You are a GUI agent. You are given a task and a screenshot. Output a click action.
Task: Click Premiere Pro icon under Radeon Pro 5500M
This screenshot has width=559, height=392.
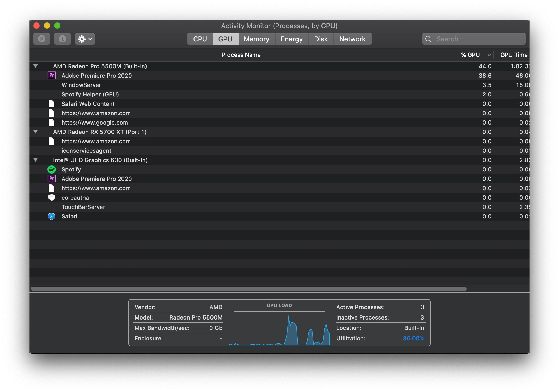[52, 76]
